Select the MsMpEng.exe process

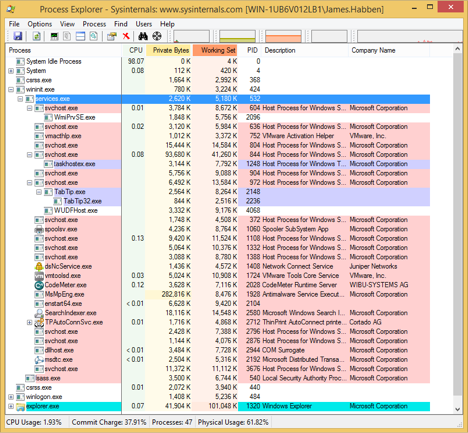(218, 294)
